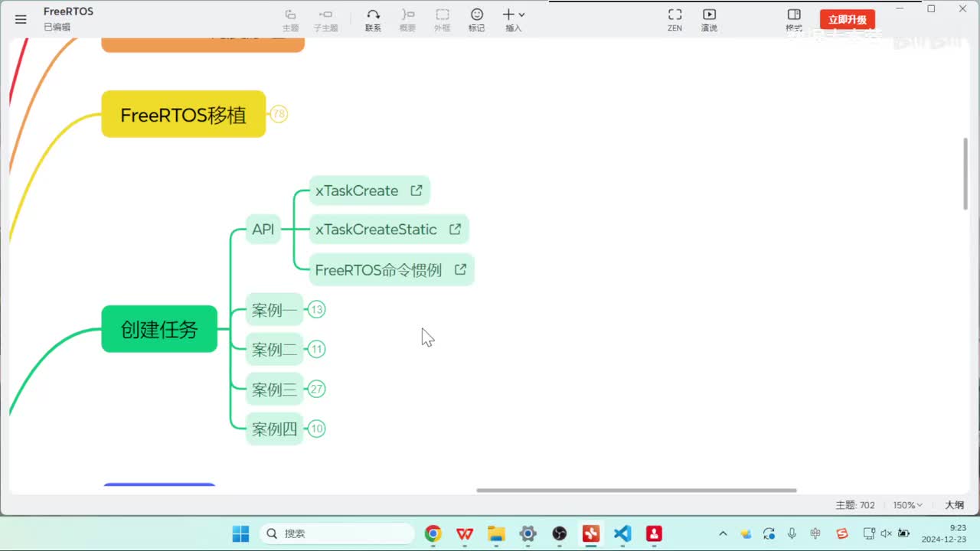Select the xTaskCreate node text
This screenshot has width=980, height=551.
(357, 191)
